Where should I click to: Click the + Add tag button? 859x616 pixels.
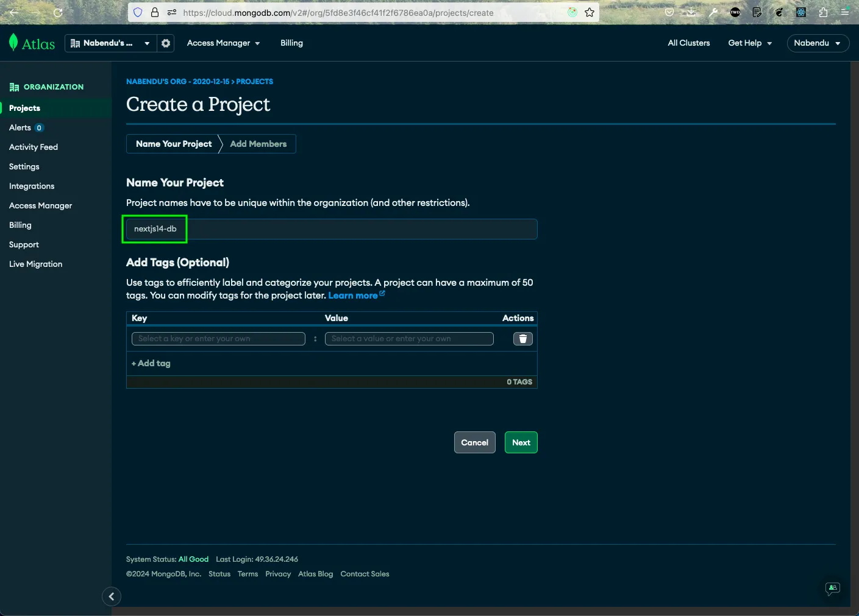[151, 363]
